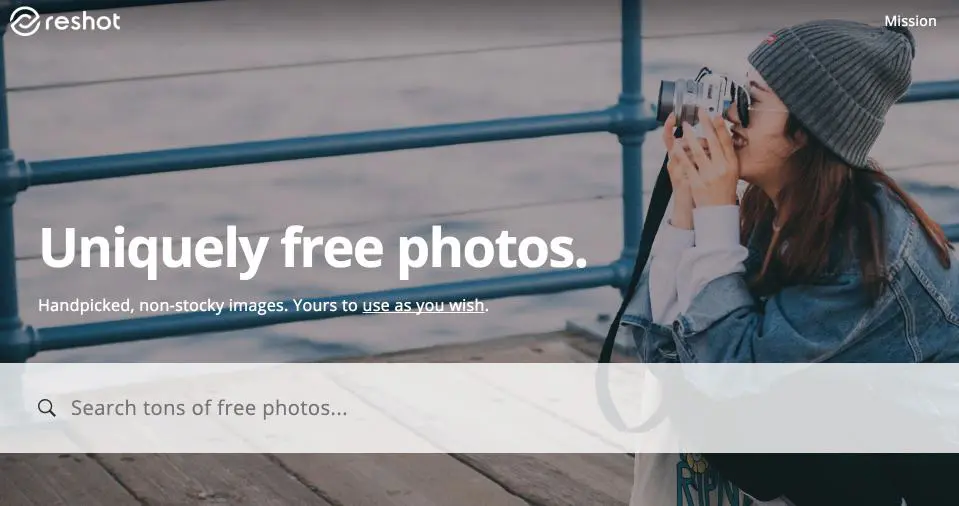This screenshot has width=959, height=506.
Task: Click the wooden boardwalk planks below the search bar
Action: coord(306,480)
